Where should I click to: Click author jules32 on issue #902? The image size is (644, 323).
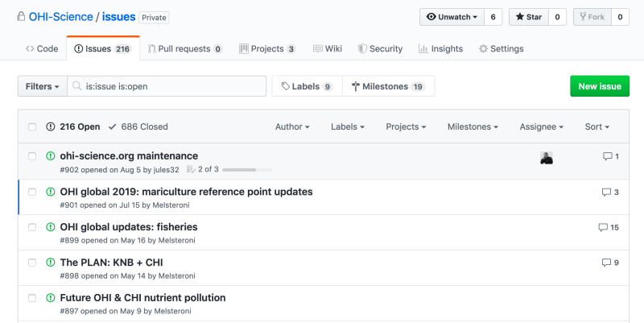coord(166,170)
